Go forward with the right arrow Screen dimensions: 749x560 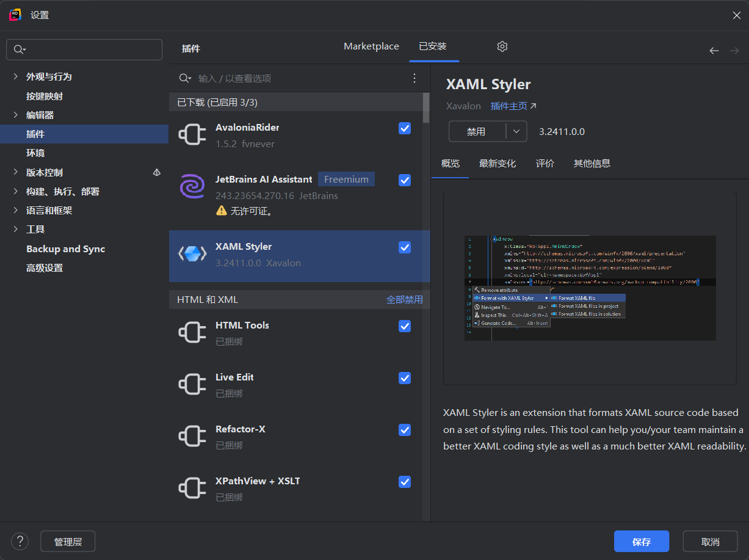coord(734,51)
